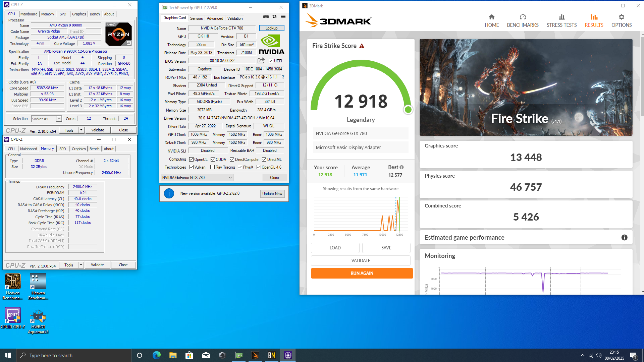644x362 pixels.
Task: Open the BENCHMARKS section in 3DMark
Action: pos(523,21)
